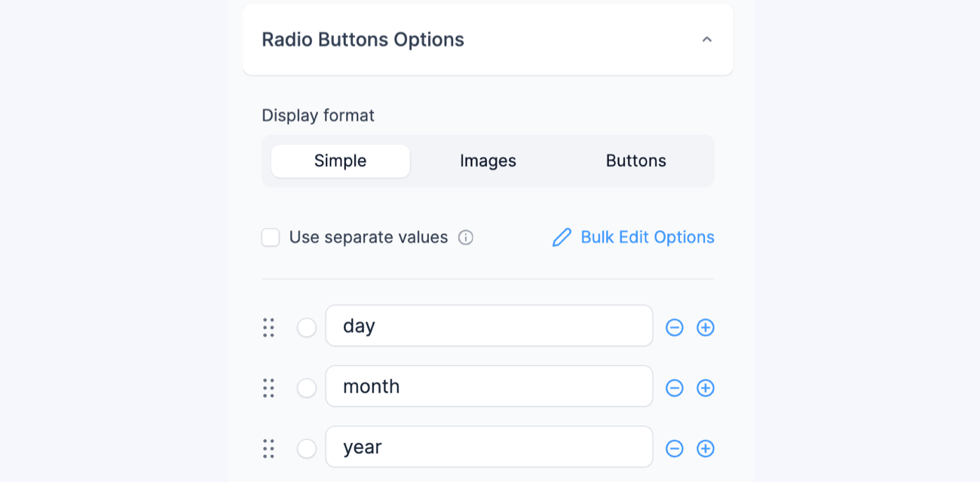The width and height of the screenshot is (980, 482).
Task: Open Bulk Edit Options
Action: [x=633, y=237]
